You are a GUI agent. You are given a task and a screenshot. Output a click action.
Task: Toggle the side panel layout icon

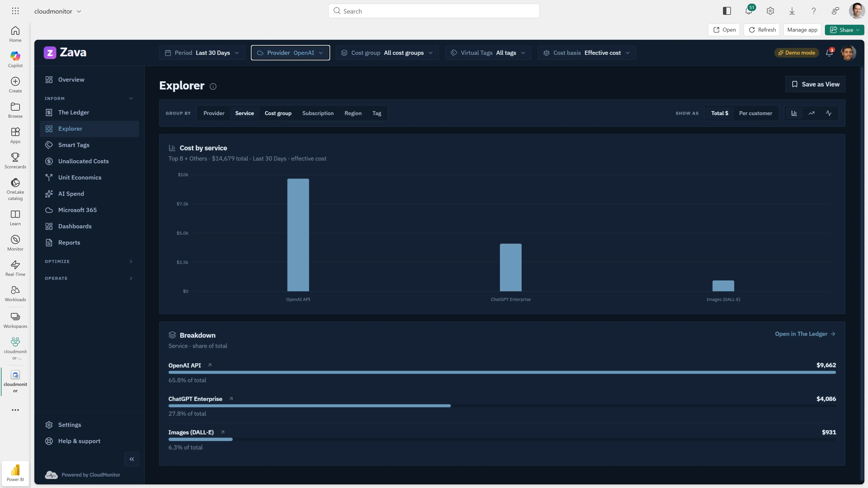tap(727, 11)
